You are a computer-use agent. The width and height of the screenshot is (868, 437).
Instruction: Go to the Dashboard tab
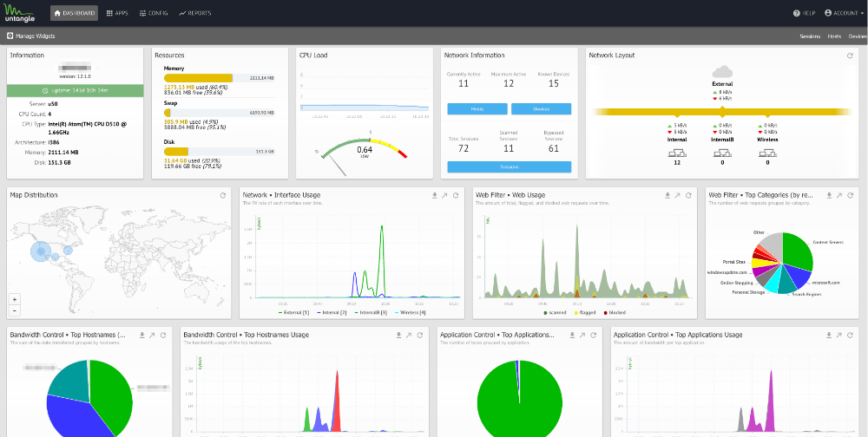(x=74, y=13)
